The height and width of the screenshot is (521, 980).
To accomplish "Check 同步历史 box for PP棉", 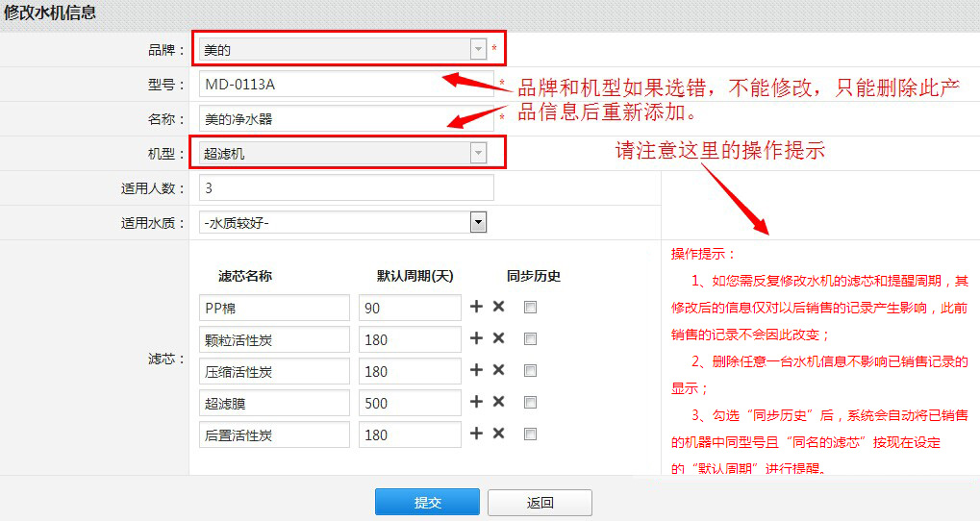I will (x=530, y=308).
